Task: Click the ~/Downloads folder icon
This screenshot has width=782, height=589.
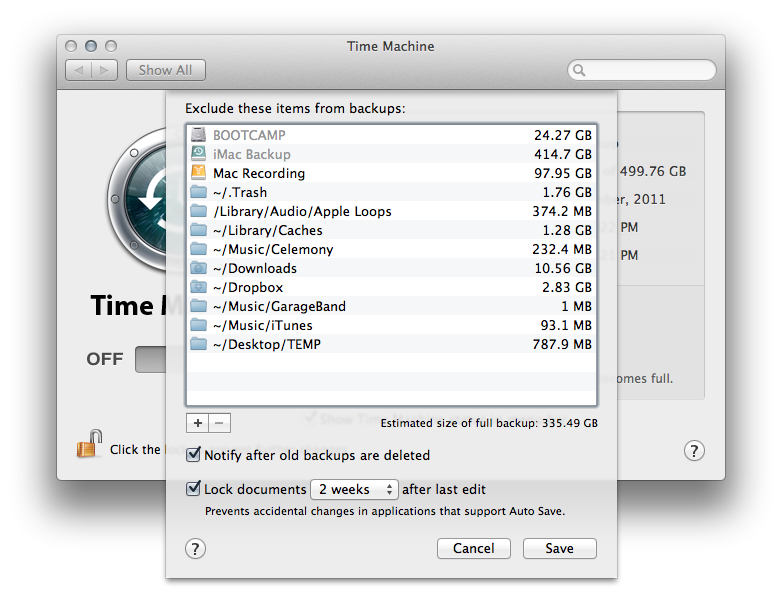Action: 198,268
